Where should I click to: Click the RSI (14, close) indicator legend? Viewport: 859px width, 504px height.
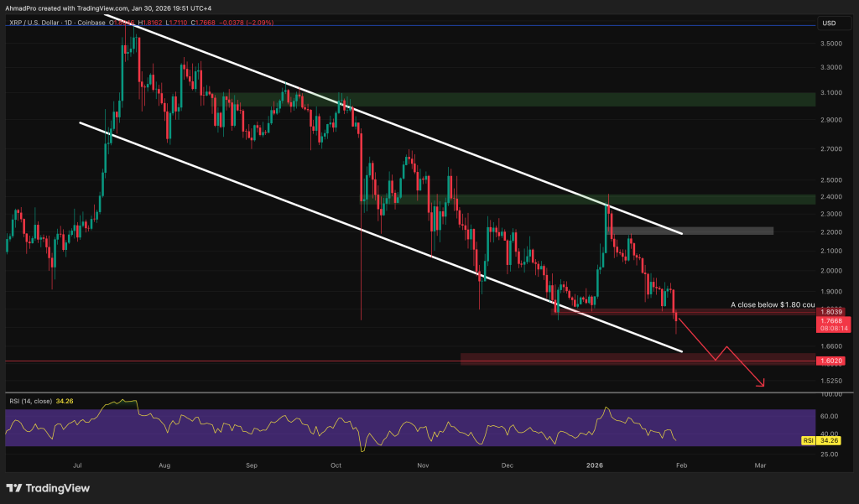point(31,402)
